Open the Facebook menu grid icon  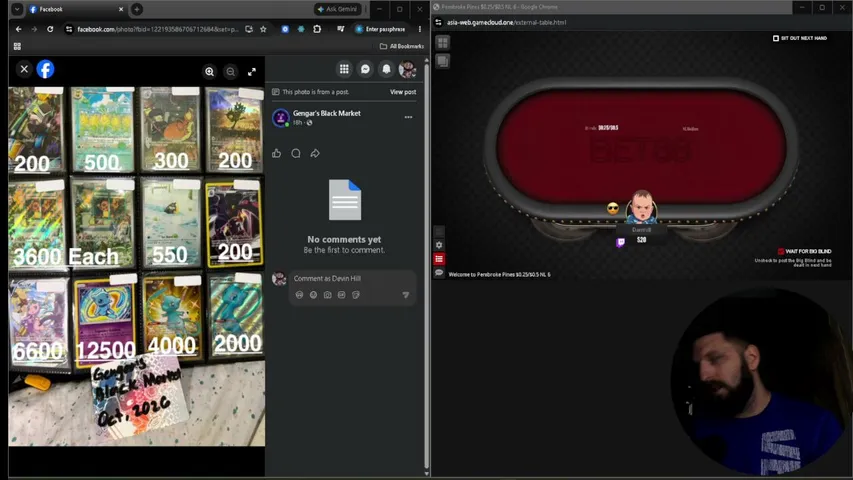point(344,69)
